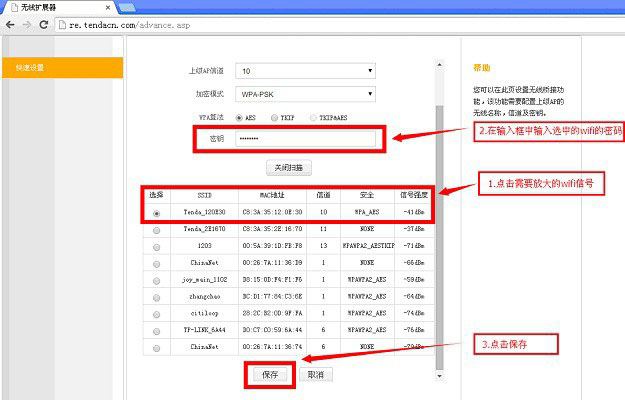Choose the joy_main_1102 network radio button
The height and width of the screenshot is (400, 625).
tap(156, 280)
